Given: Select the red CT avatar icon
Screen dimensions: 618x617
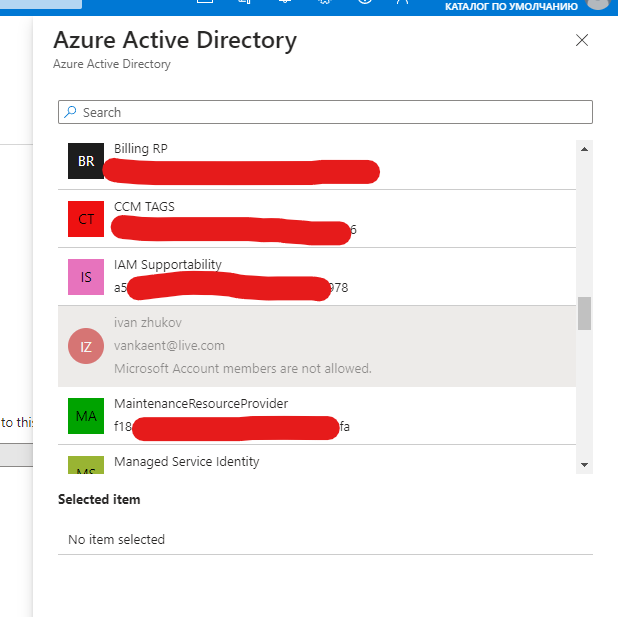Looking at the screenshot, I should pyautogui.click(x=86, y=219).
